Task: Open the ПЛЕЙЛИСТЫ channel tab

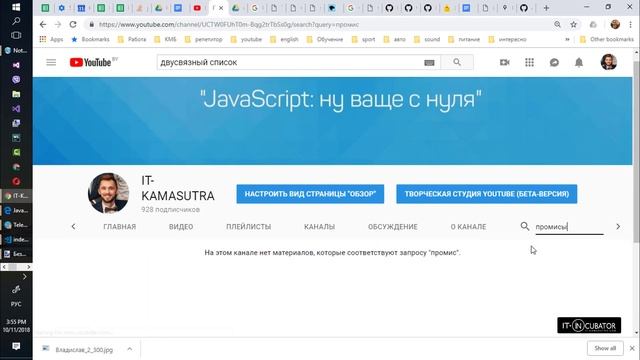Action: click(x=249, y=227)
